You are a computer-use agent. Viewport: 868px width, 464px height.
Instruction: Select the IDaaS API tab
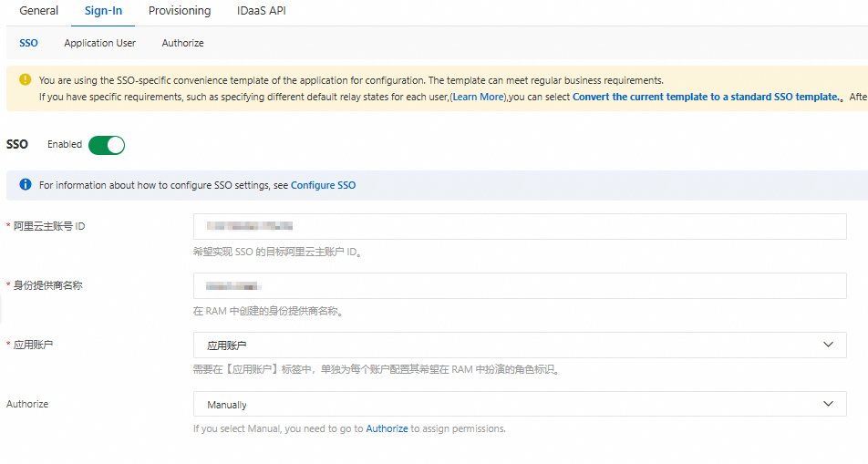[262, 11]
